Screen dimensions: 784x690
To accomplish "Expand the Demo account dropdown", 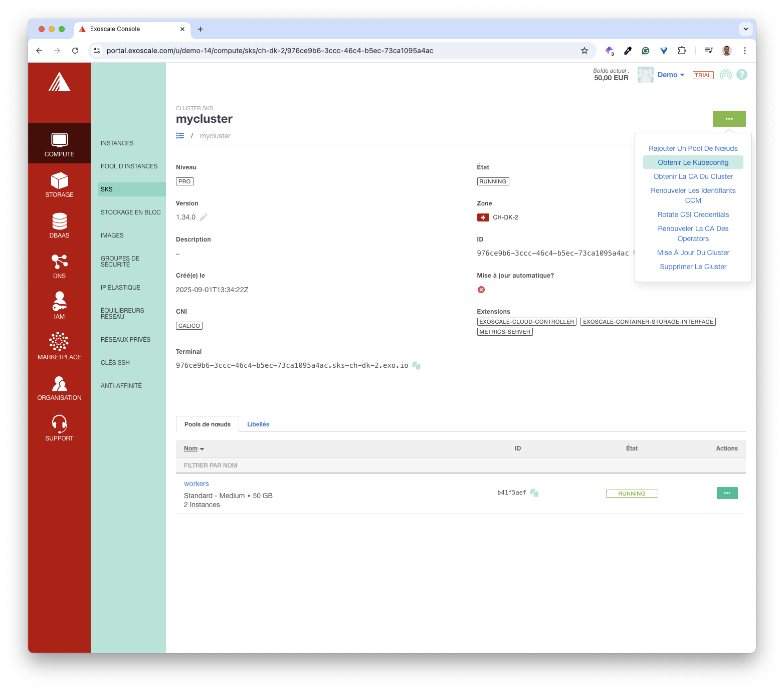I will pyautogui.click(x=671, y=75).
